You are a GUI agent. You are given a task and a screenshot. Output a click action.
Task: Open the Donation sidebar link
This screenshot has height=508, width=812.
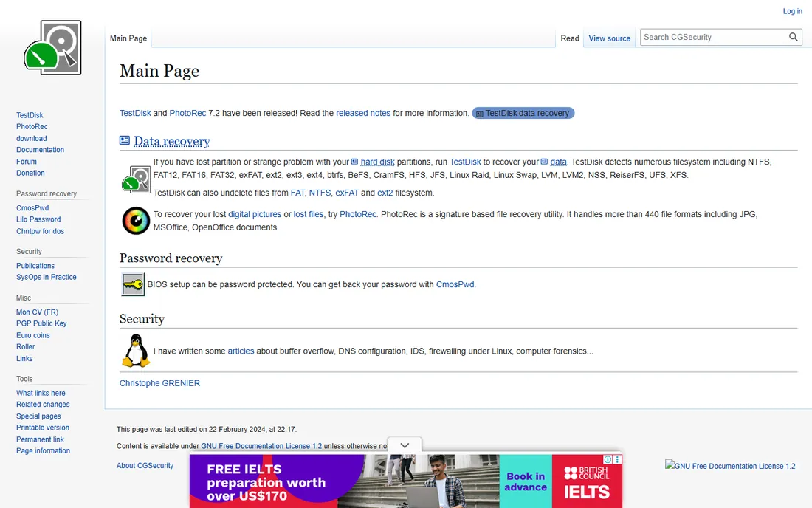pos(30,173)
